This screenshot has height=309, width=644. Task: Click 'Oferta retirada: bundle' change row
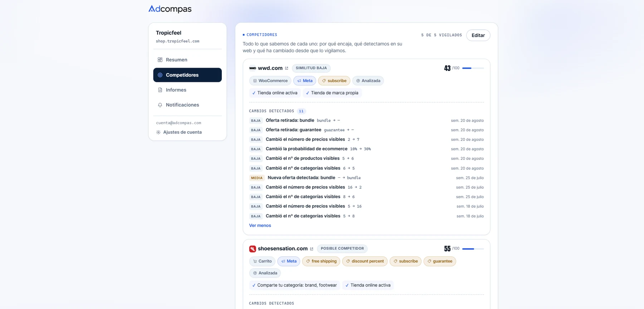pos(366,121)
